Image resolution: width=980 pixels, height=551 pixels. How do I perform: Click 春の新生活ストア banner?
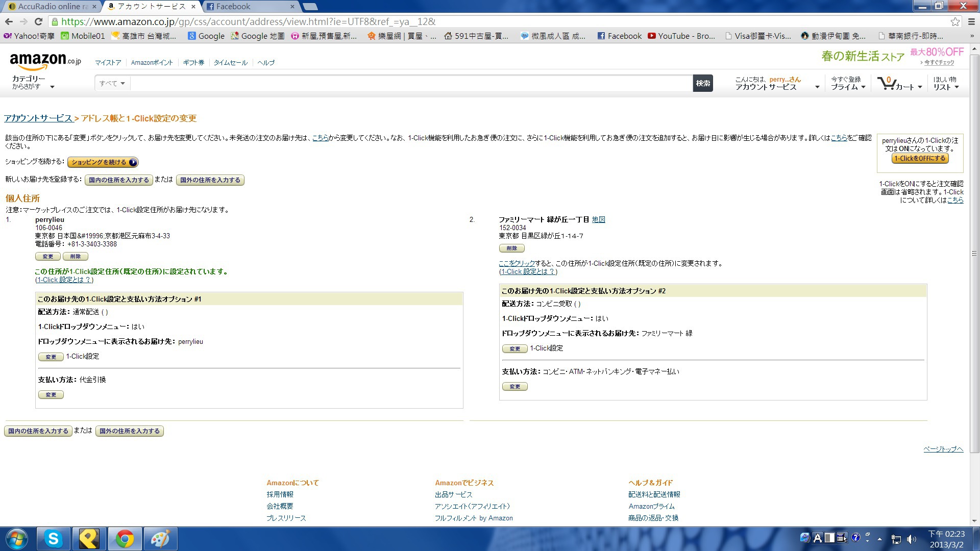click(x=863, y=56)
